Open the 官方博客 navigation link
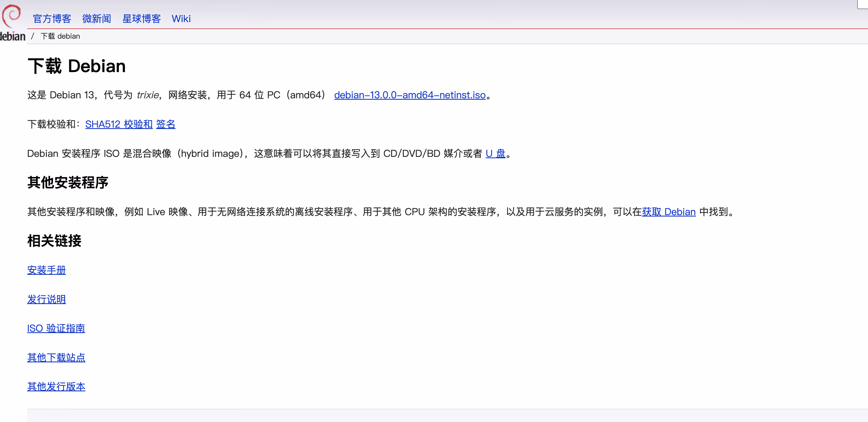Screen dimensions: 868x422 coord(52,19)
